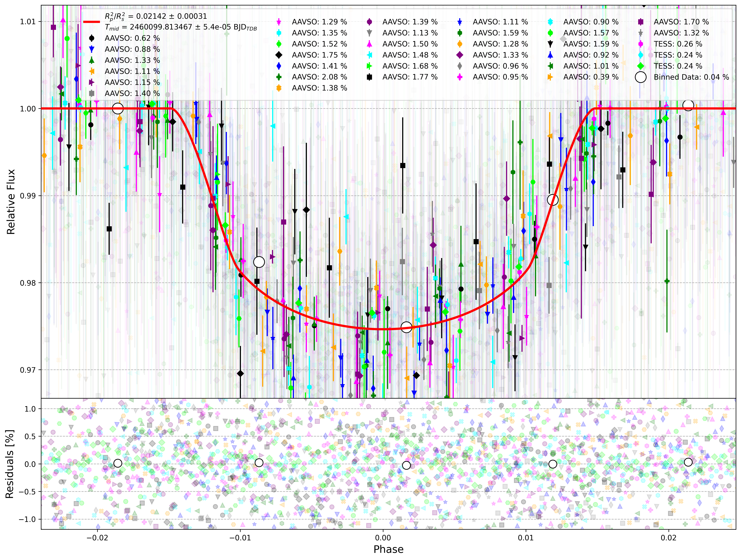Select the 'TESS: 0.26 %' legend entry
741x560 pixels.
coord(678,44)
